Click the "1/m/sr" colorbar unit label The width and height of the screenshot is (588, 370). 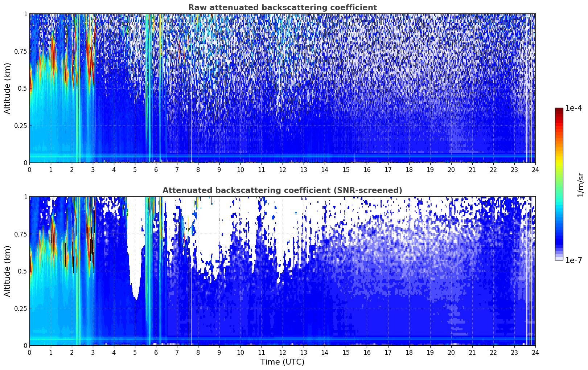[x=580, y=185]
